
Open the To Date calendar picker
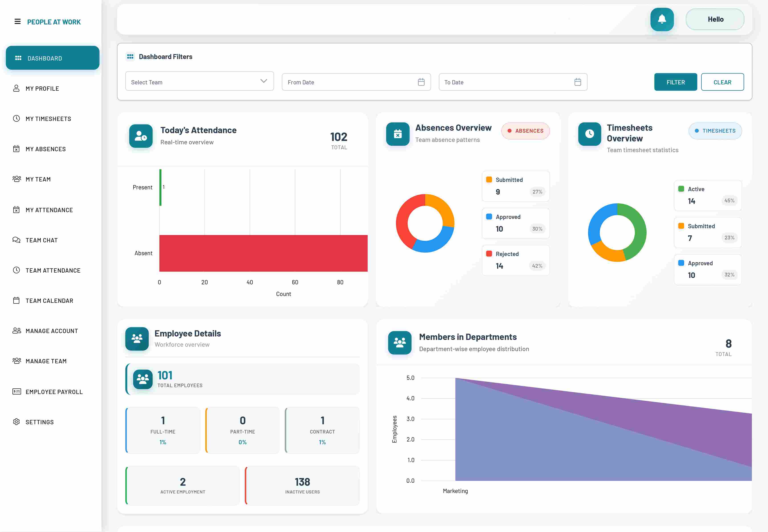[x=578, y=82]
